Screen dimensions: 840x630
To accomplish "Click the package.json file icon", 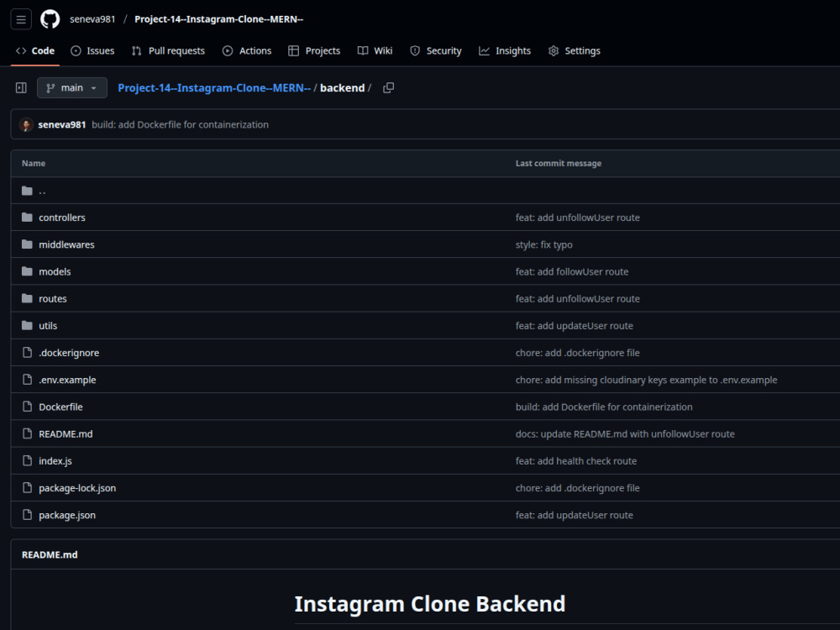I will (28, 515).
